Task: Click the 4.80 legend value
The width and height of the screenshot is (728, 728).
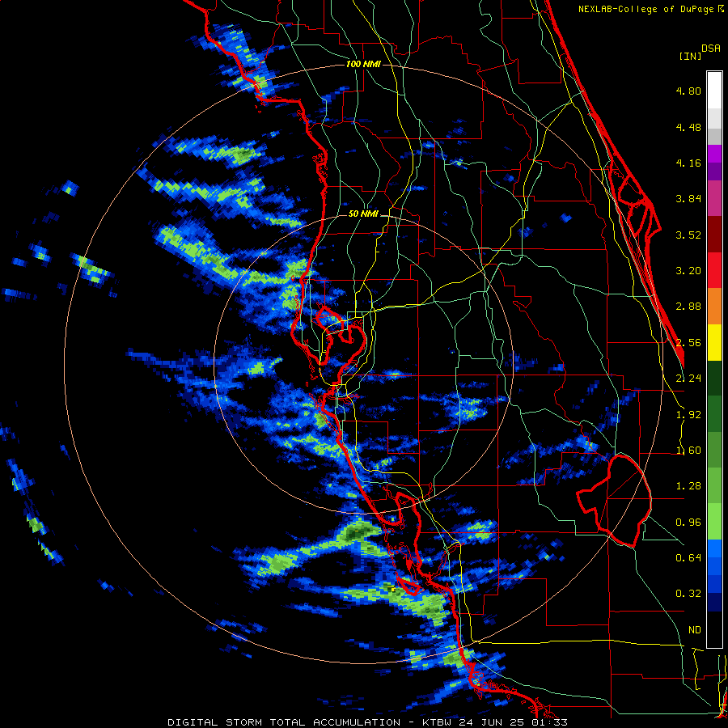Action: [688, 91]
